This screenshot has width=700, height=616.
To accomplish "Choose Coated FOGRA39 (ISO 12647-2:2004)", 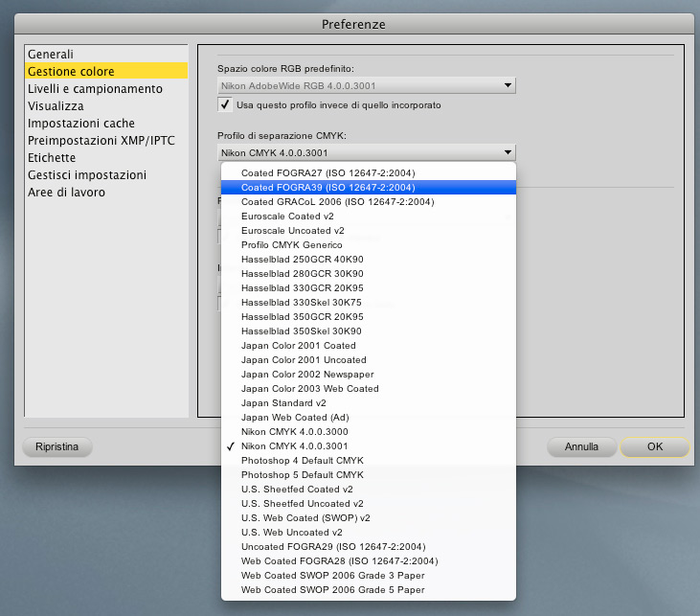I will click(369, 187).
